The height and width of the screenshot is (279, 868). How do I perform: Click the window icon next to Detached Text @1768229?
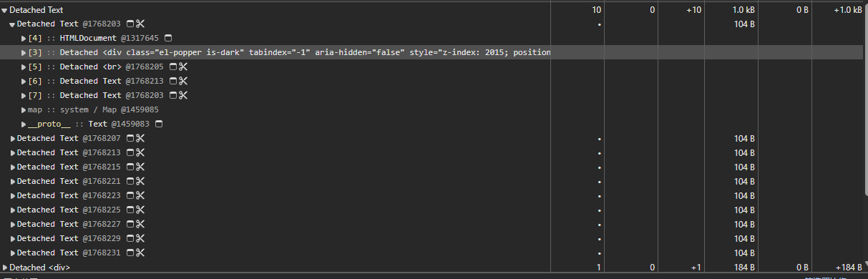(130, 238)
